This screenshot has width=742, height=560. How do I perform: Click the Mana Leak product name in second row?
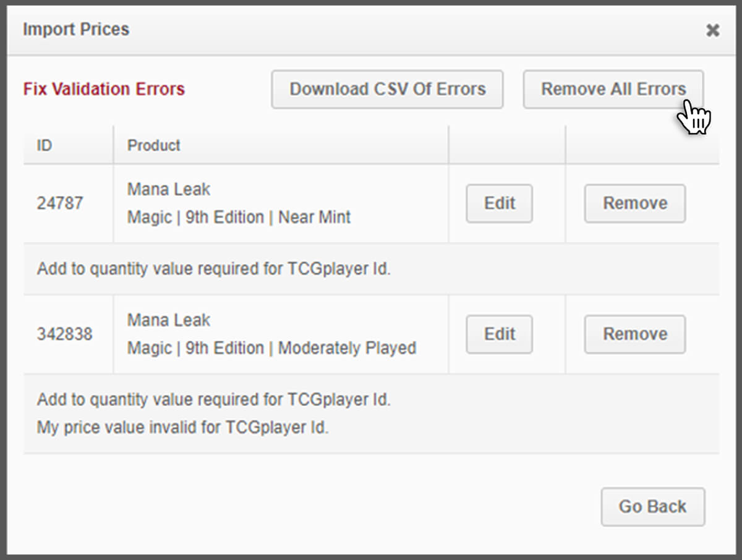pyautogui.click(x=168, y=320)
